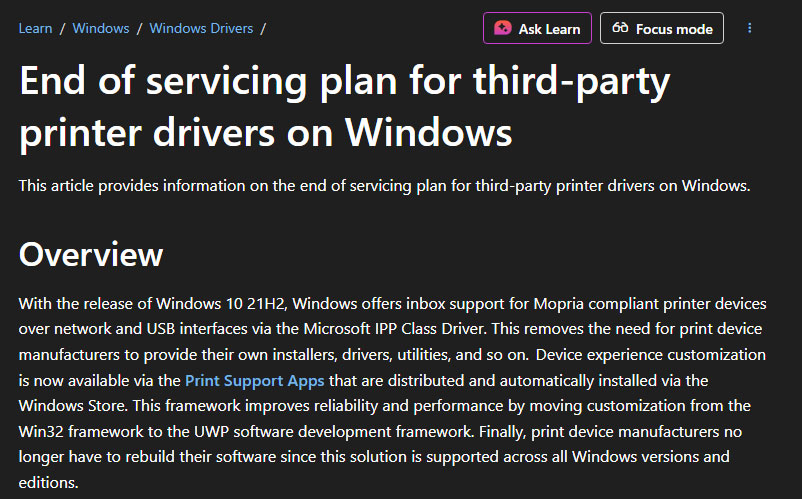Open the Ask Learn chat icon
Viewport: 802px width, 499px height.
coord(504,29)
